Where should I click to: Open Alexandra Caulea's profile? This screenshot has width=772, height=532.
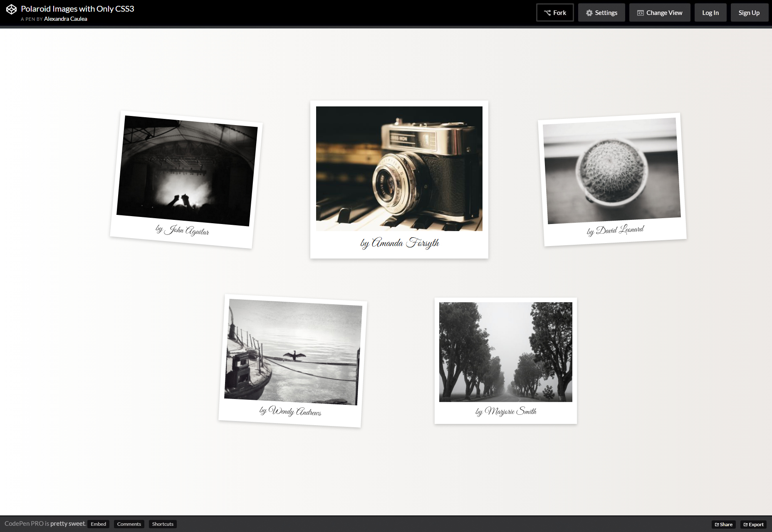coord(65,19)
